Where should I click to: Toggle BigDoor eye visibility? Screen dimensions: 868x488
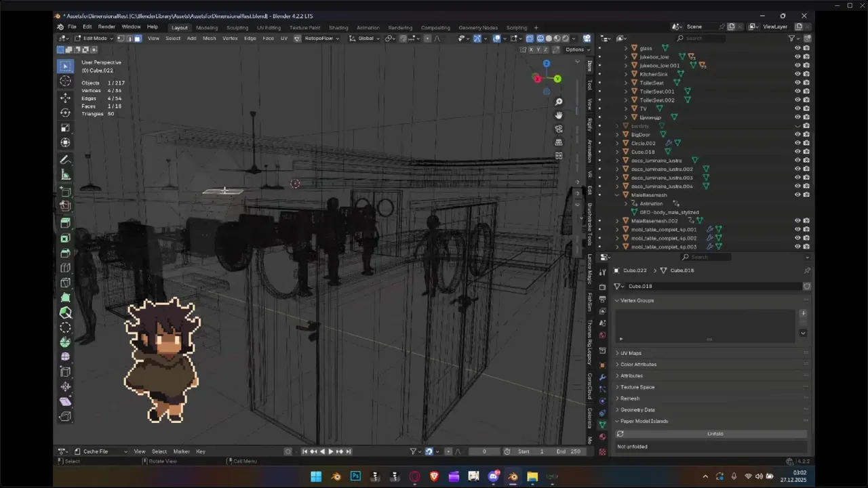tap(797, 134)
